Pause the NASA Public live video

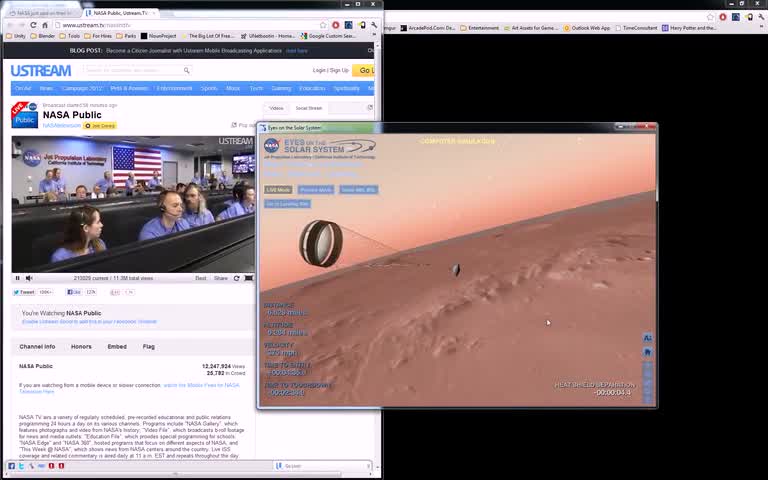click(18, 278)
